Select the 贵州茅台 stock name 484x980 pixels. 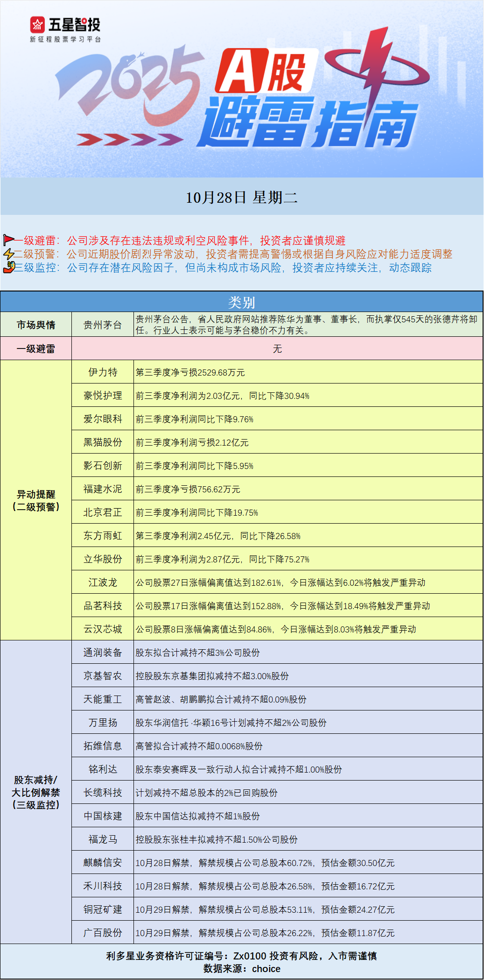(103, 325)
